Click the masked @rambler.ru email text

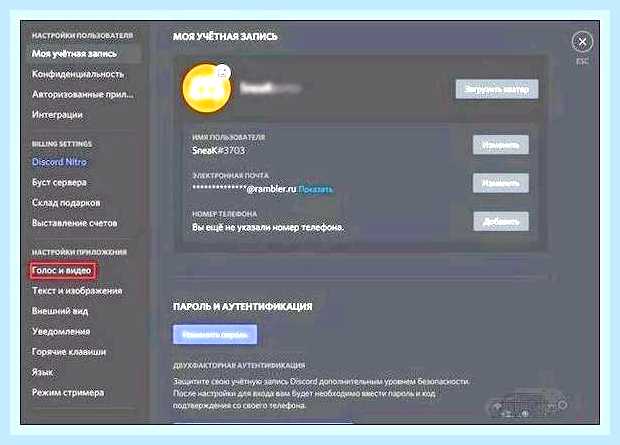pos(244,189)
